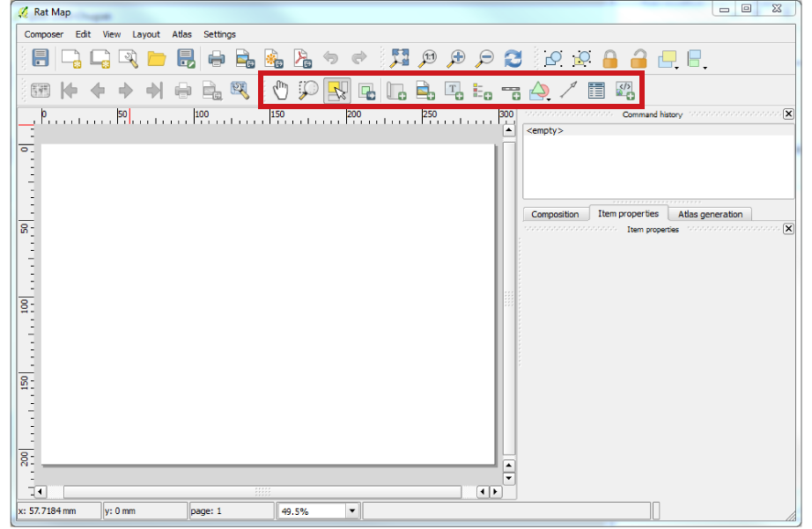812x529 pixels.
Task: Pick the Add arrow tool
Action: (568, 90)
